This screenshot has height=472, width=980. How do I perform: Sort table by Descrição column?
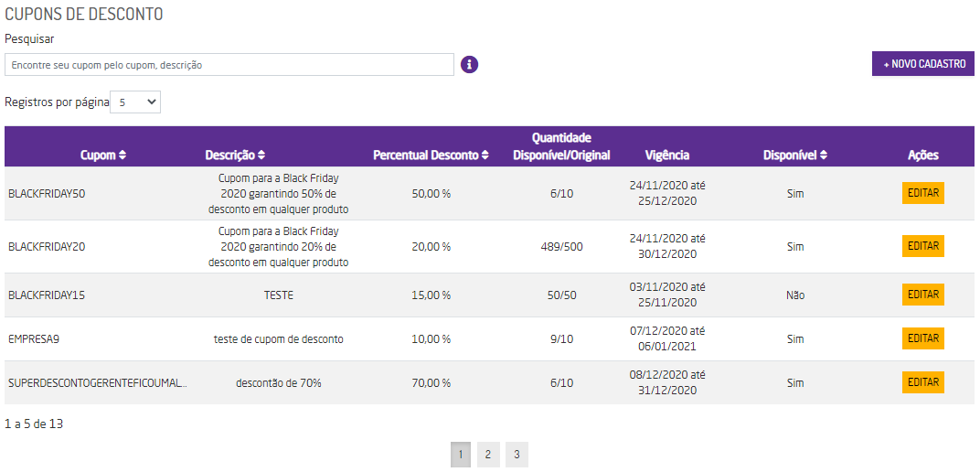[235, 156]
